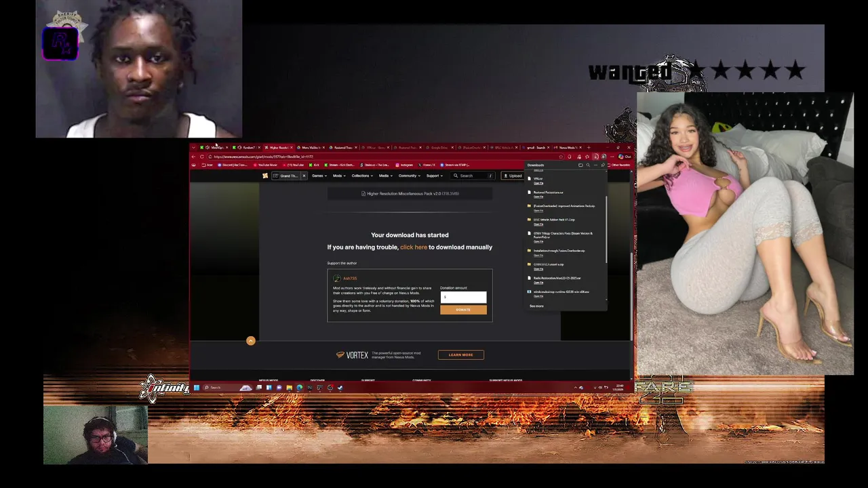Open downloads folder icon in Downloads panel
This screenshot has height=488, width=868.
point(580,165)
